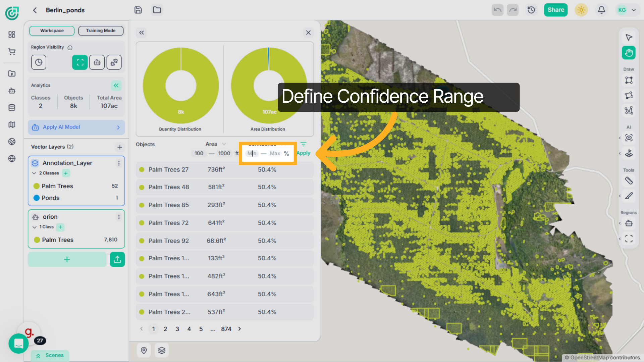Screen dimensions: 644x362
Task: Select the draw rectangle tool
Action: click(629, 80)
